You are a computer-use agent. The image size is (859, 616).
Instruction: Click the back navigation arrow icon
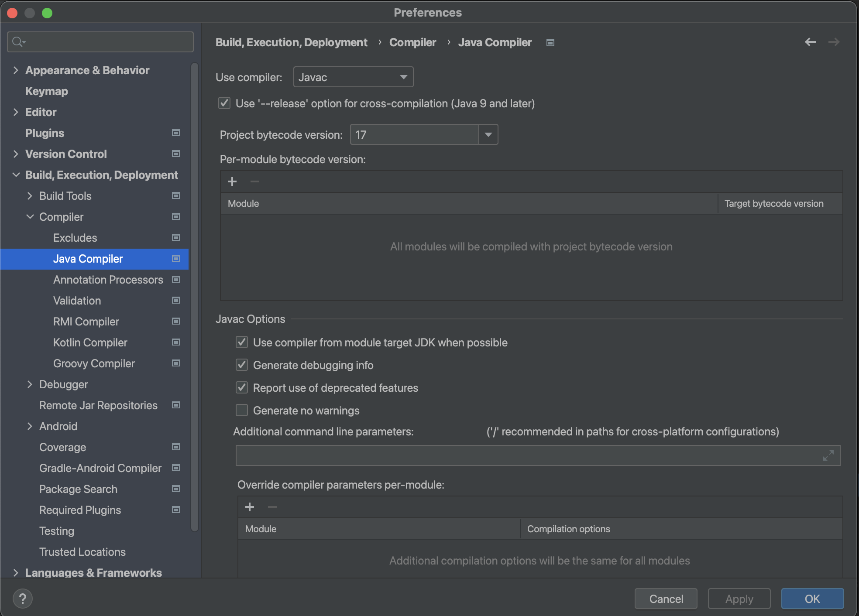coord(810,42)
